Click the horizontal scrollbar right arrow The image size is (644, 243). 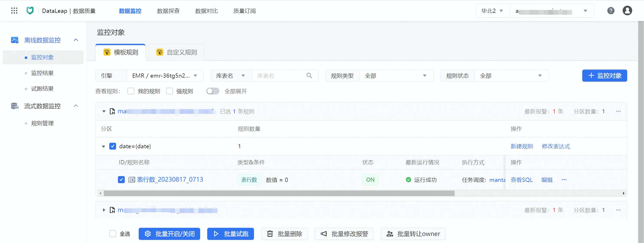624,193
